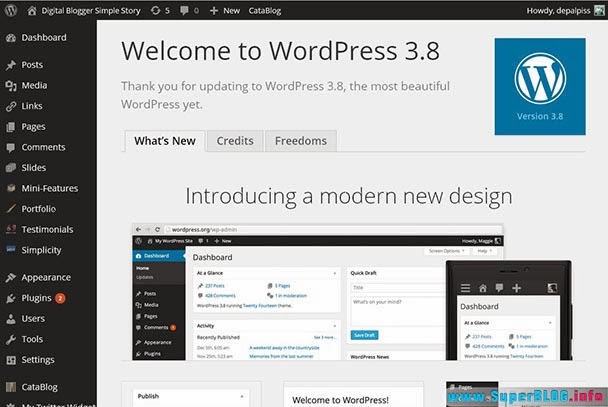The image size is (608, 407).
Task: Click the Comments bubble icon in sidebar
Action: click(11, 147)
